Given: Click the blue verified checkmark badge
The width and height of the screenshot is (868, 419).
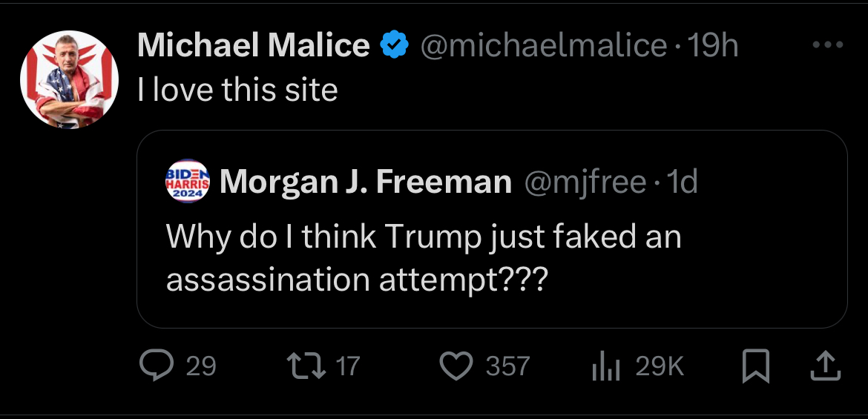Looking at the screenshot, I should tap(395, 46).
